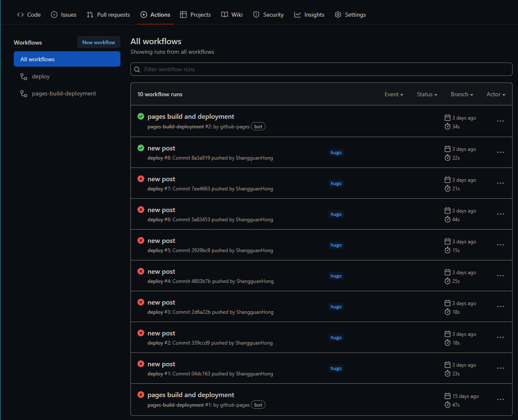Open options menu for deploy #8 run
Screen dimensions: 518x420
point(500,152)
